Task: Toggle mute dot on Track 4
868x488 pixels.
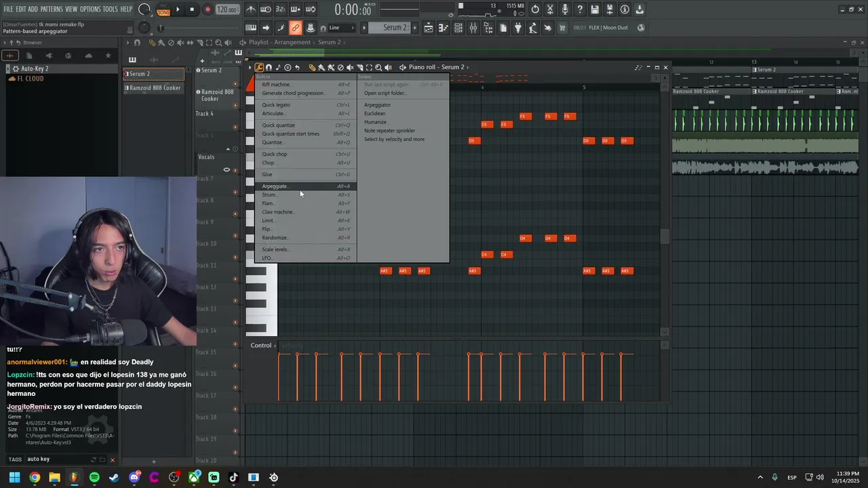Action: 235,127
